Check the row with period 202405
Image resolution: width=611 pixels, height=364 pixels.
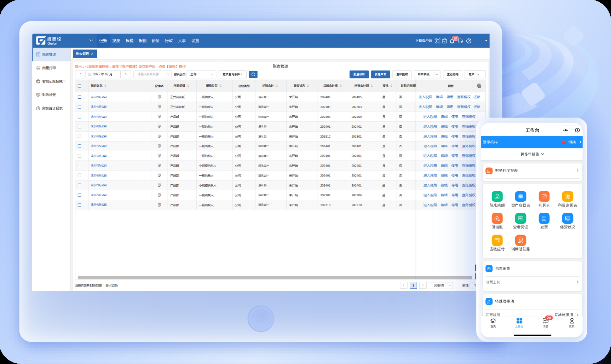80,97
